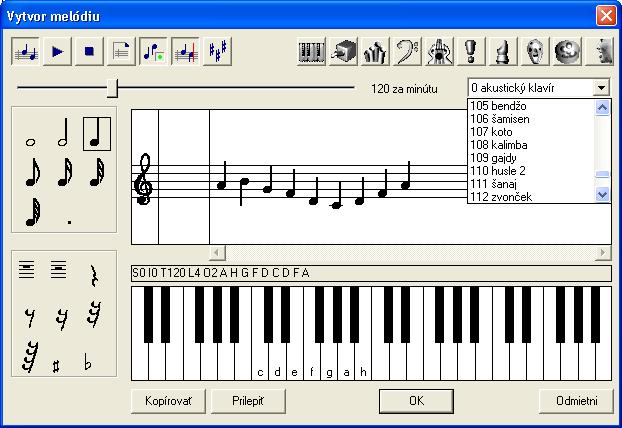622x428 pixels.
Task: Play the melody
Action: pos(58,51)
